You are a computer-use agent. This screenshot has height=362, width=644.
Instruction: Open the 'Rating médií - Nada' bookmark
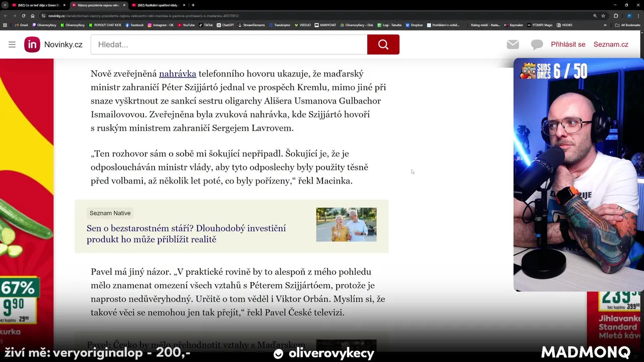click(483, 25)
